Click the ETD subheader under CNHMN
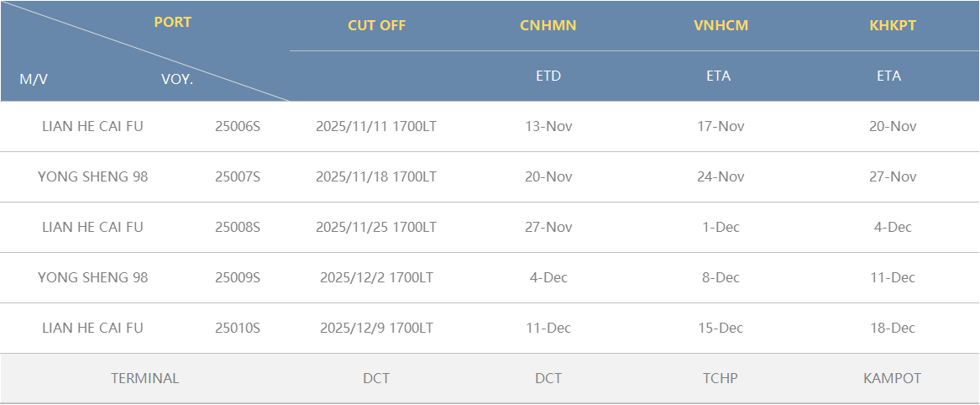Screen dimensions: 980x405 548,76
